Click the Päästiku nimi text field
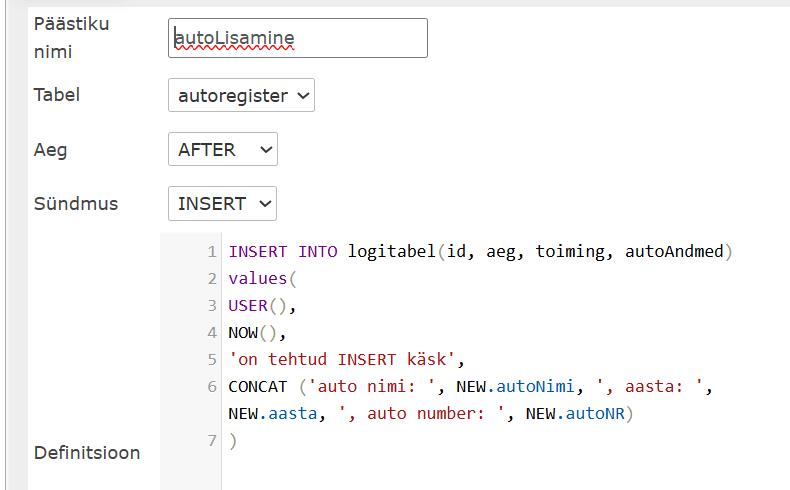 pos(298,38)
